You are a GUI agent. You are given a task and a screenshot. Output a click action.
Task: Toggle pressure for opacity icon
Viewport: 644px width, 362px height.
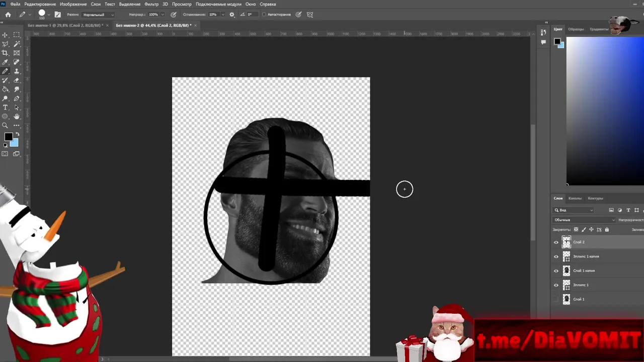[174, 15]
